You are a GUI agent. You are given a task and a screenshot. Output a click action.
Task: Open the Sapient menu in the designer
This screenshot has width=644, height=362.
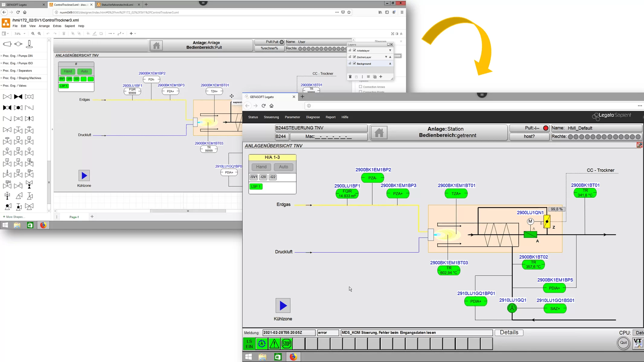click(69, 26)
